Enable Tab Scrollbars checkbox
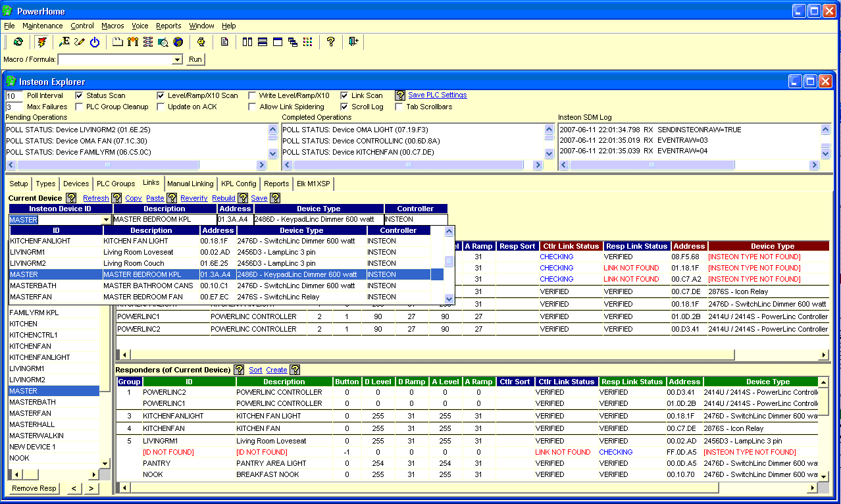Screen dimensions: 841x504 [x=399, y=107]
